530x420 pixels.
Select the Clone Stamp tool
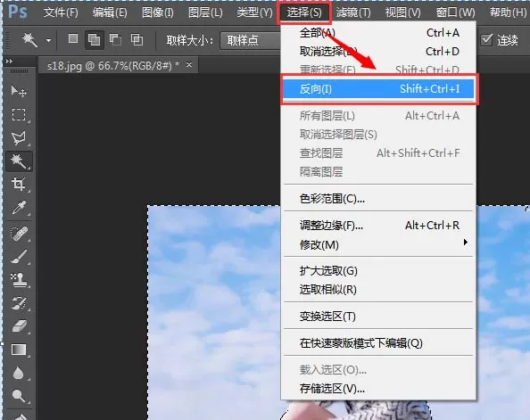[x=19, y=280]
